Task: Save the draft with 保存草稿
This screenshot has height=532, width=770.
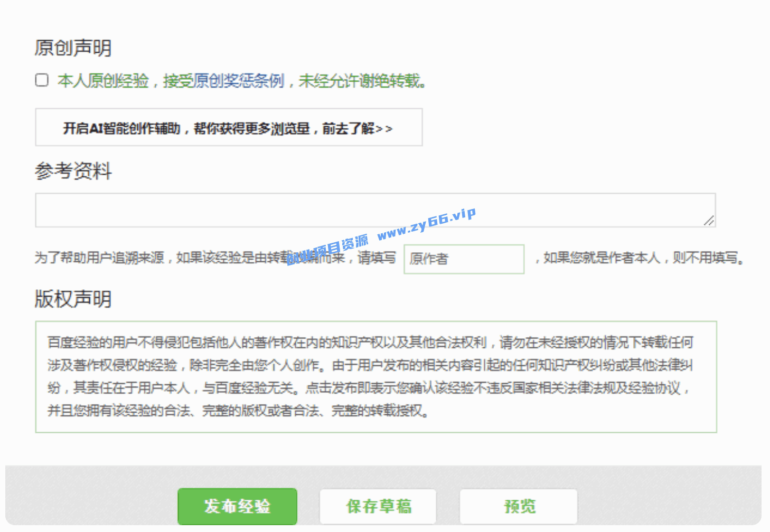Action: point(378,507)
